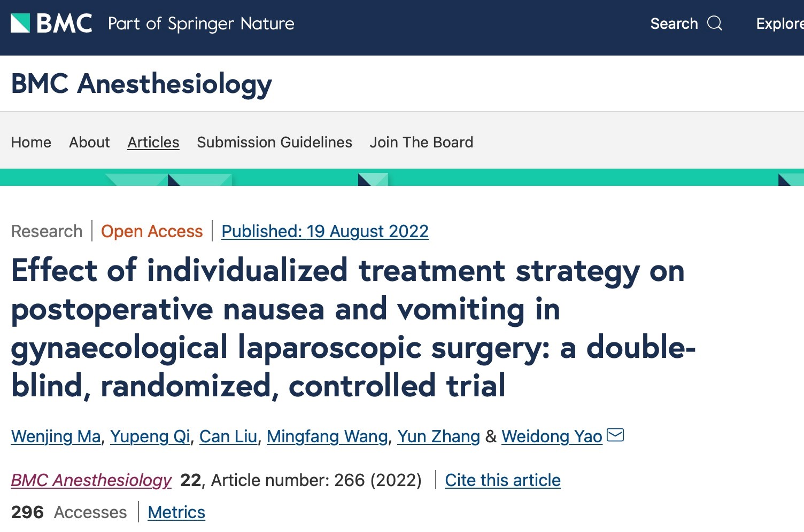Click author Mingfang Wang
The height and width of the screenshot is (532, 804).
coord(327,436)
